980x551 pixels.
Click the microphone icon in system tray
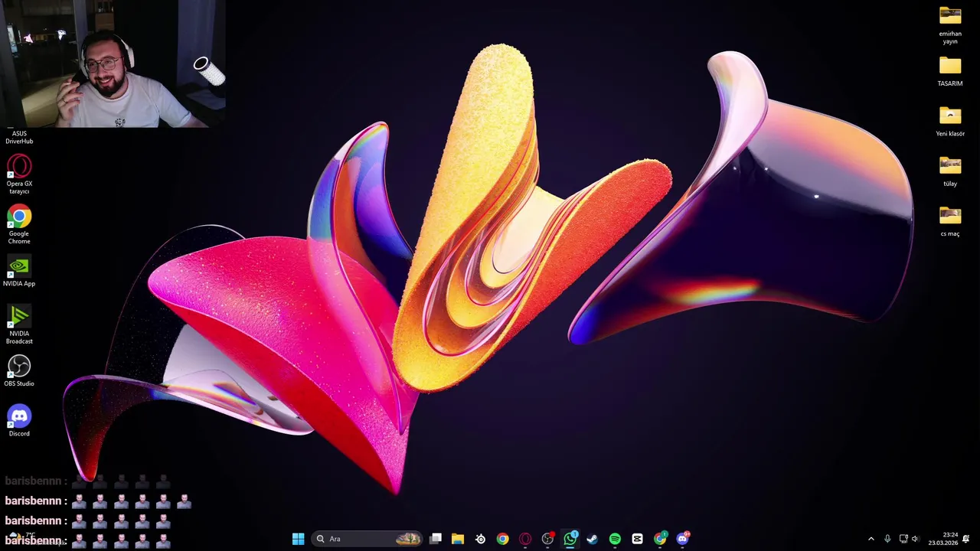tap(887, 539)
